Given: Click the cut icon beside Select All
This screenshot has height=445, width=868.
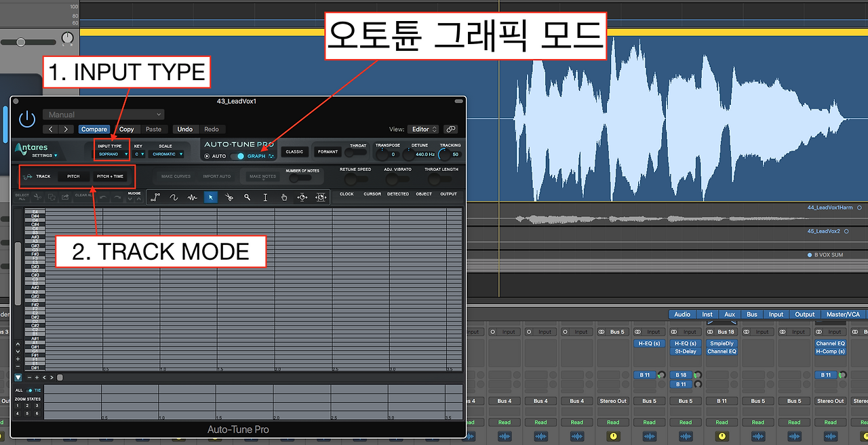Looking at the screenshot, I should click(39, 197).
